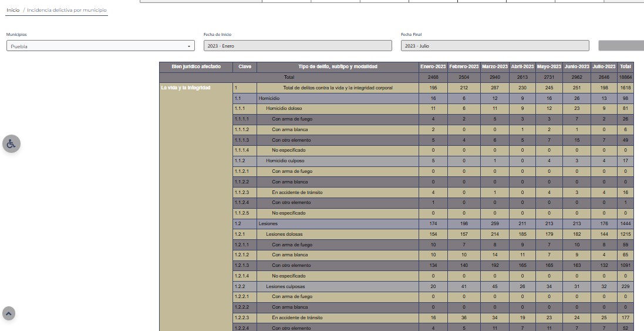The width and height of the screenshot is (644, 331).
Task: Click the Municipios dropdown caret arrow
Action: [x=189, y=46]
